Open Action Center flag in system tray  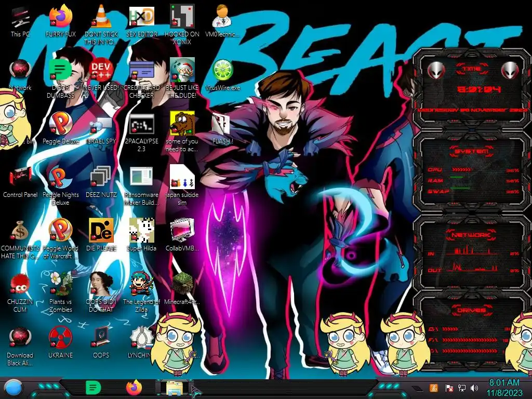(449, 388)
